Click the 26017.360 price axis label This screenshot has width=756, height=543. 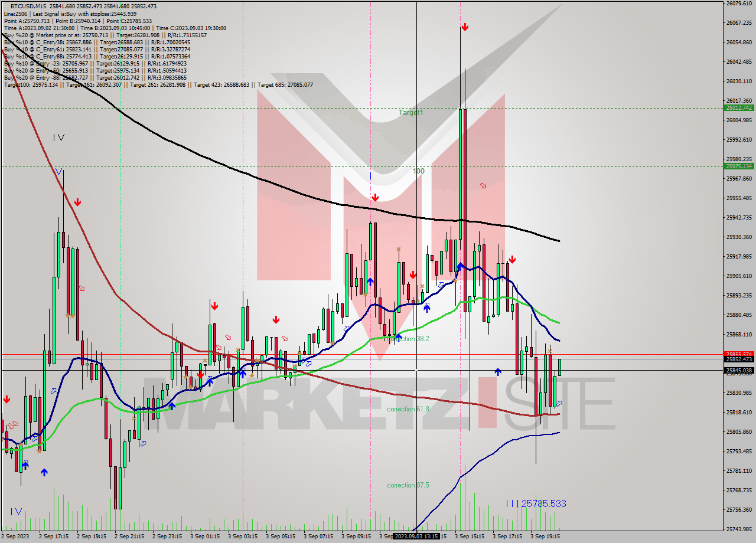[739, 101]
